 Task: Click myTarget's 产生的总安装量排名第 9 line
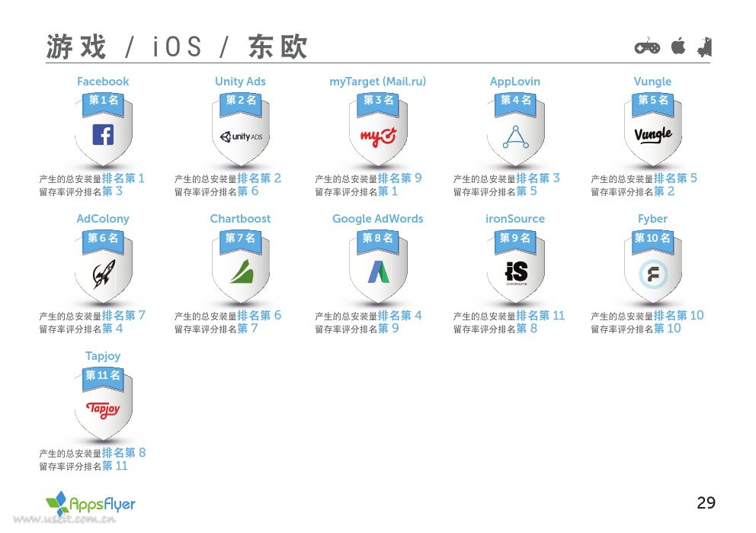pyautogui.click(x=368, y=178)
